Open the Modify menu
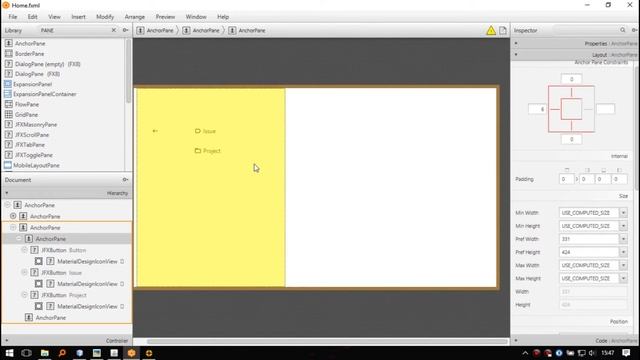This screenshot has width=640, height=360. point(105,17)
